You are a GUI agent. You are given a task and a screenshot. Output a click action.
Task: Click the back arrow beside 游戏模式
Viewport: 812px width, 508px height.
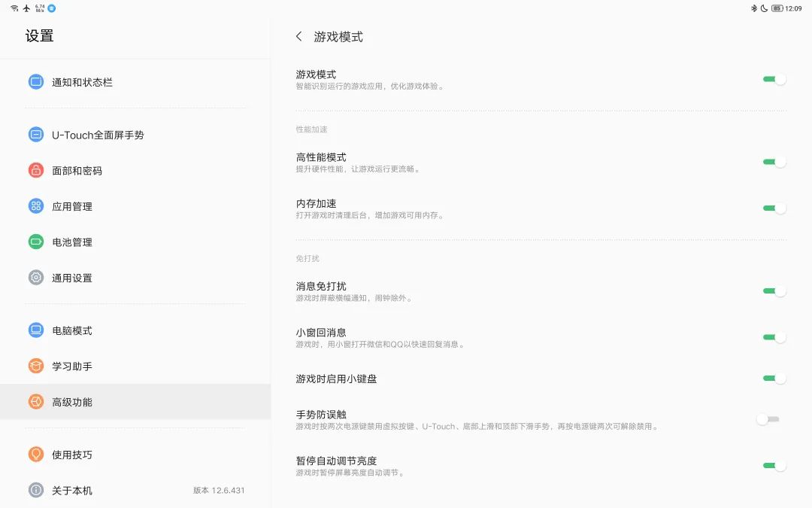[298, 35]
